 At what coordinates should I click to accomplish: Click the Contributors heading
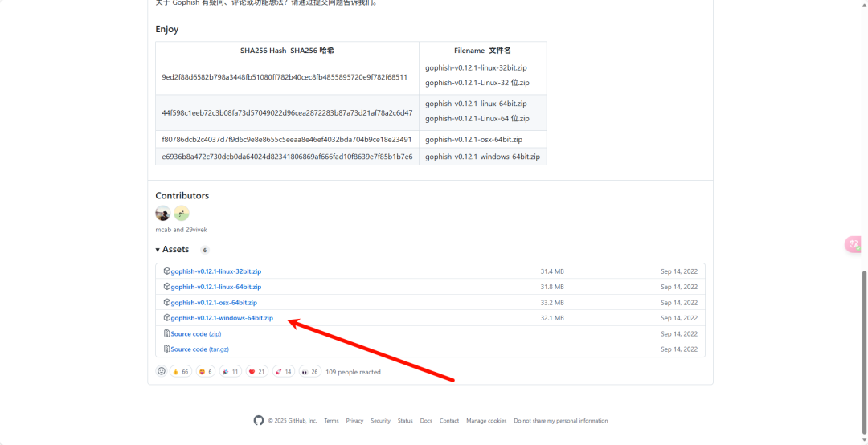pos(182,195)
